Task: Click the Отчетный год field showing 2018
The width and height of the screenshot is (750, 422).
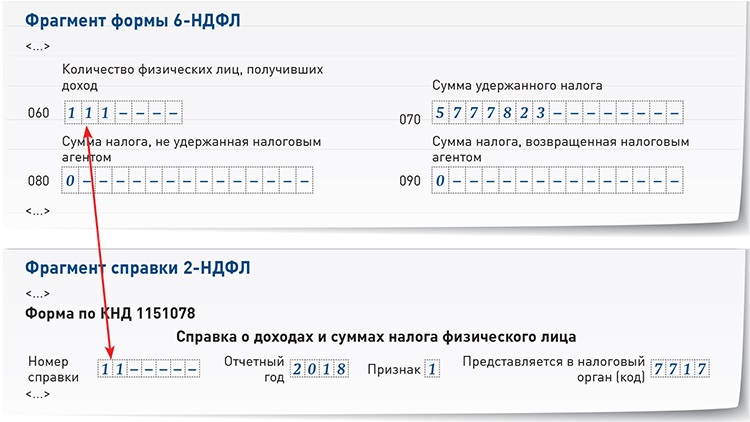Action: tap(318, 368)
